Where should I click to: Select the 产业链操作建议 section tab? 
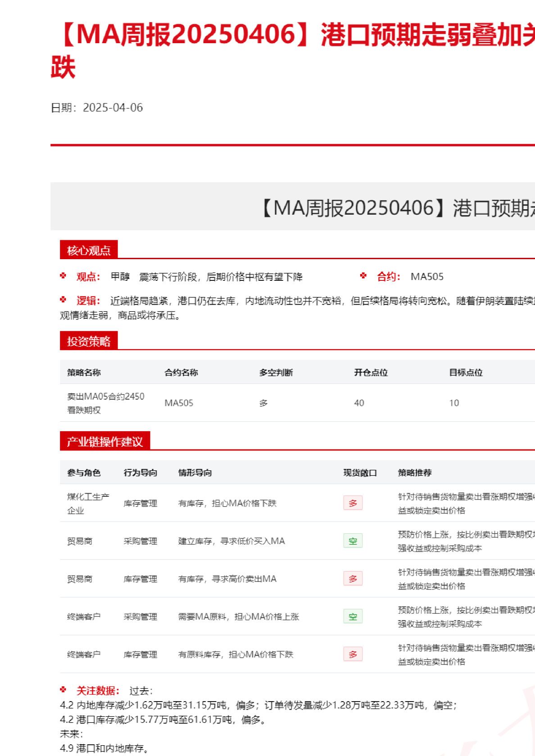coord(105,441)
